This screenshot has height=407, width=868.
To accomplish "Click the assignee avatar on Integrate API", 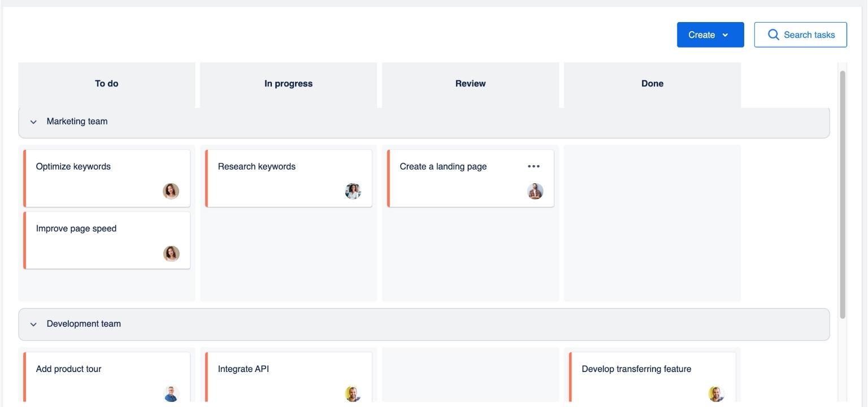I will (x=353, y=393).
